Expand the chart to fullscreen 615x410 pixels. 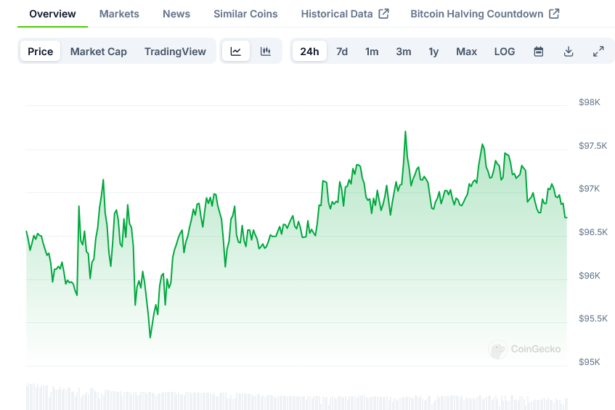click(x=598, y=52)
